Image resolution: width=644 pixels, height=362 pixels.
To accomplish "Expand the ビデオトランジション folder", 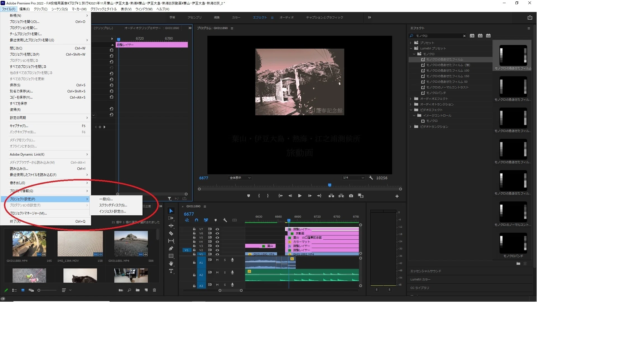I will [411, 127].
